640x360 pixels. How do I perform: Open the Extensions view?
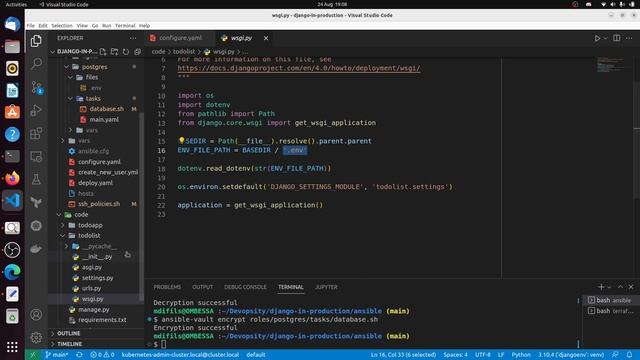(x=36, y=133)
